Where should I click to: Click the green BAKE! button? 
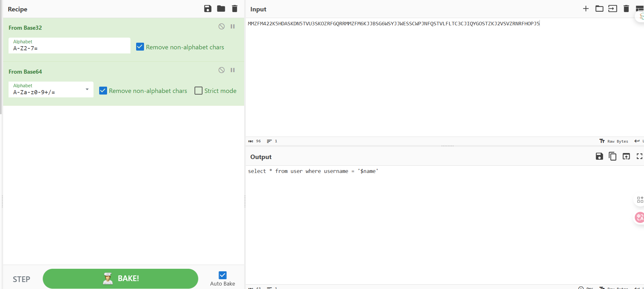coord(120,279)
